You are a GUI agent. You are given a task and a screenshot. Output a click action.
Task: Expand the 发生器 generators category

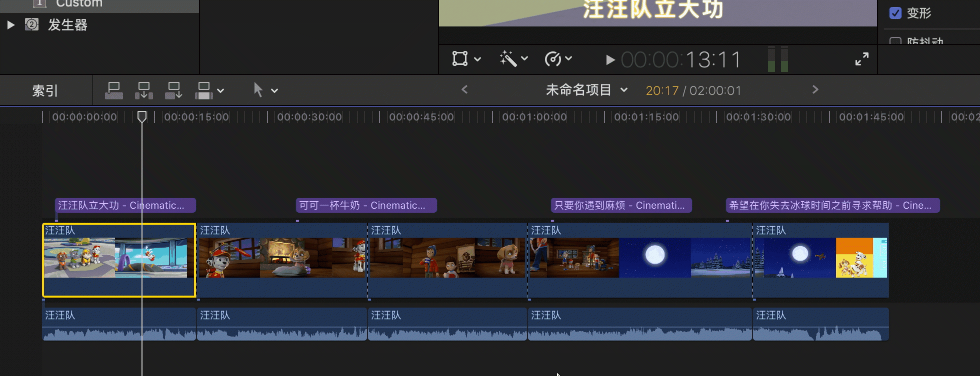point(10,25)
